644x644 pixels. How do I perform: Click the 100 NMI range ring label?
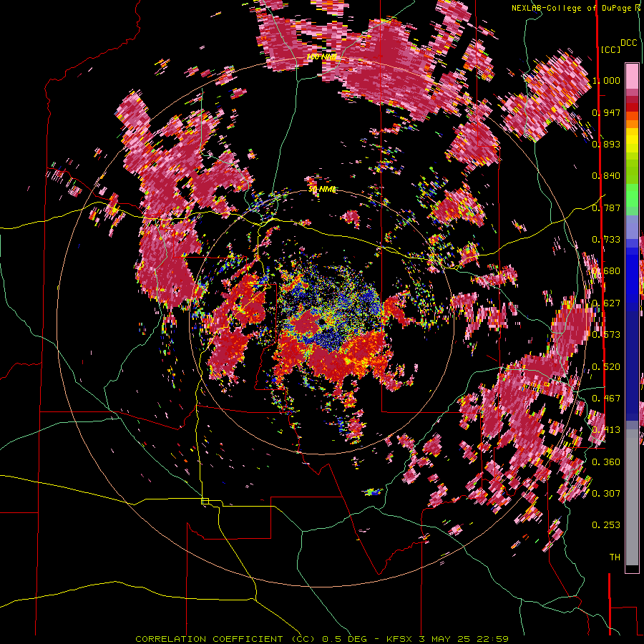(322, 57)
